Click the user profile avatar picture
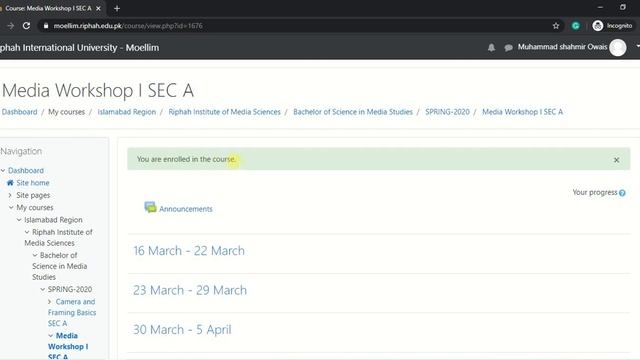This screenshot has height=360, width=640. (x=618, y=48)
